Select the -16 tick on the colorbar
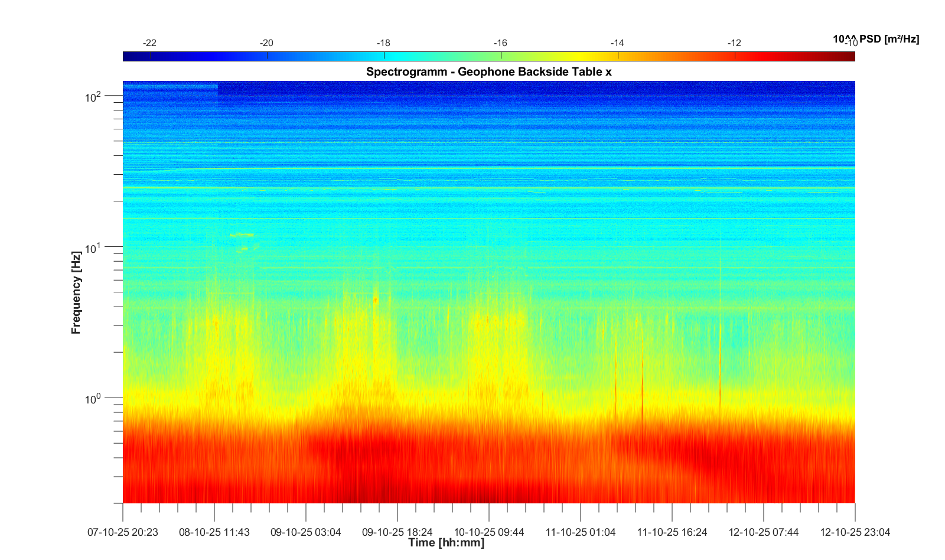This screenshot has height=560, width=945. (501, 43)
